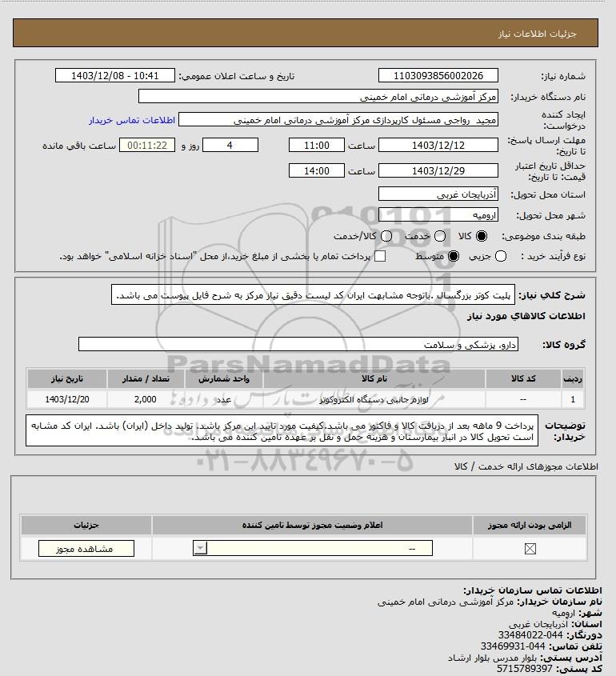The image size is (616, 676).
Task: Click the شهر محل تحویل ارومیه field
Action: 438,215
